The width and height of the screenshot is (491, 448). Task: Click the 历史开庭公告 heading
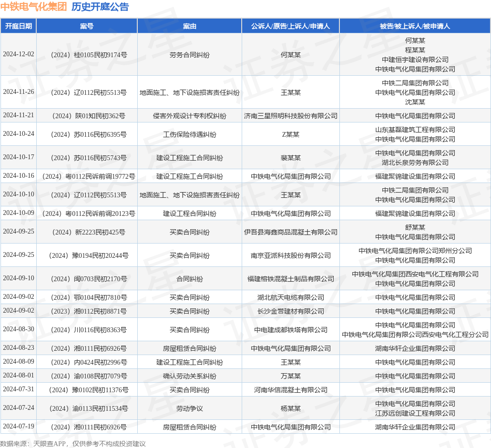100,7
